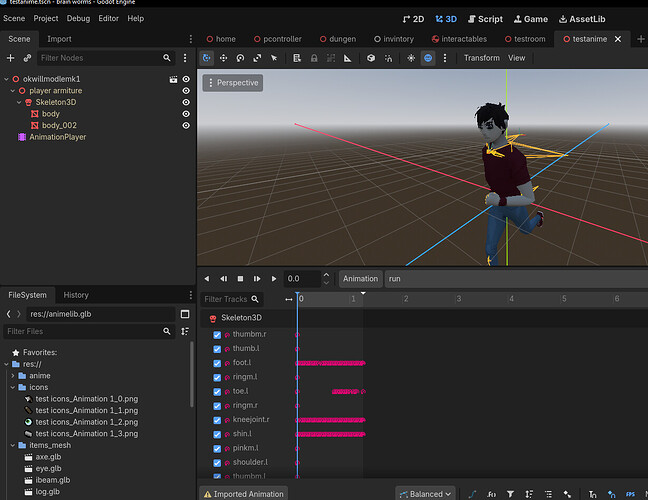Image resolution: width=648 pixels, height=500 pixels.
Task: Open the Transform menu in viewport toolbar
Action: click(x=481, y=58)
